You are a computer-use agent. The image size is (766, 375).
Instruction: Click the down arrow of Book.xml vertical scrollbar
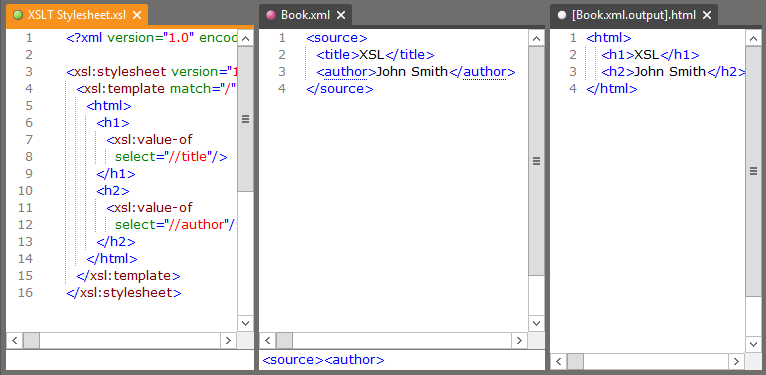(536, 323)
